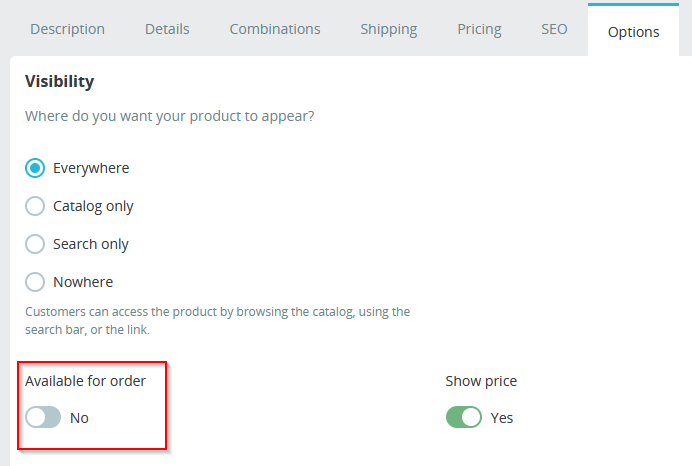
Task: Click the 'Yes' text beside the price toggle
Action: tap(502, 418)
